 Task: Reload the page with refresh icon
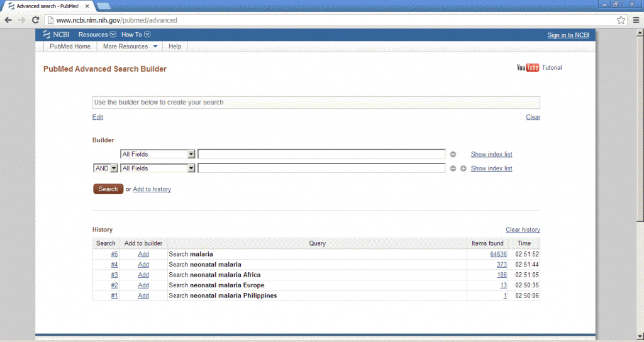tap(35, 20)
